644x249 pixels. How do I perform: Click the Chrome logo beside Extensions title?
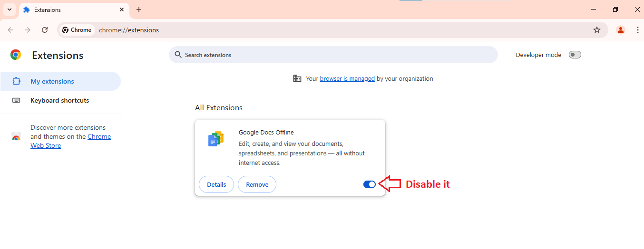(x=16, y=55)
